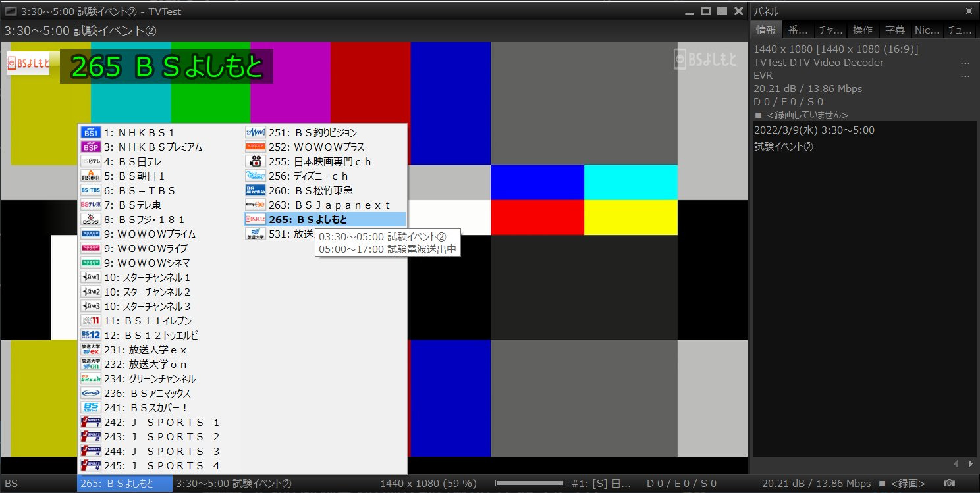The image size is (980, 493).
Task: Select channel 9: WOWOWシネマ
Action: pyautogui.click(x=160, y=263)
